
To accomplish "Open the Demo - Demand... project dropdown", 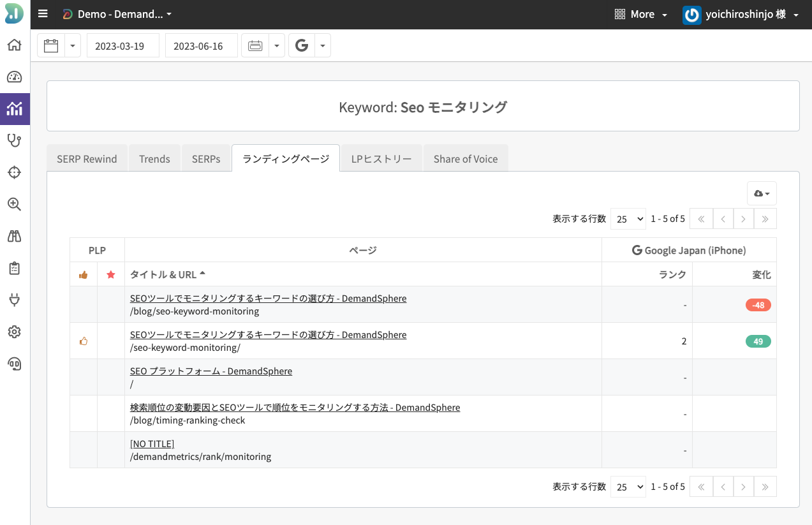I will [x=117, y=14].
